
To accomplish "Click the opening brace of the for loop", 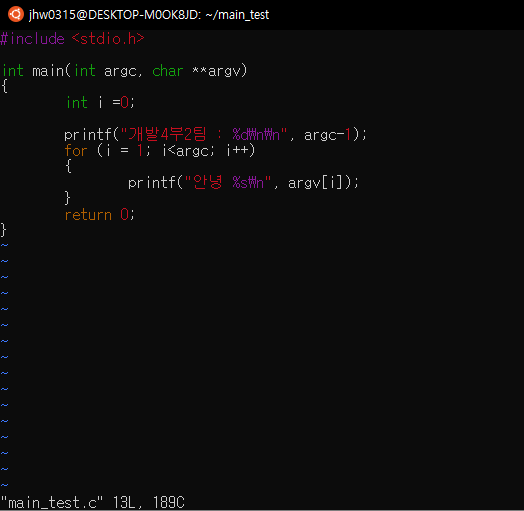I will [68, 166].
